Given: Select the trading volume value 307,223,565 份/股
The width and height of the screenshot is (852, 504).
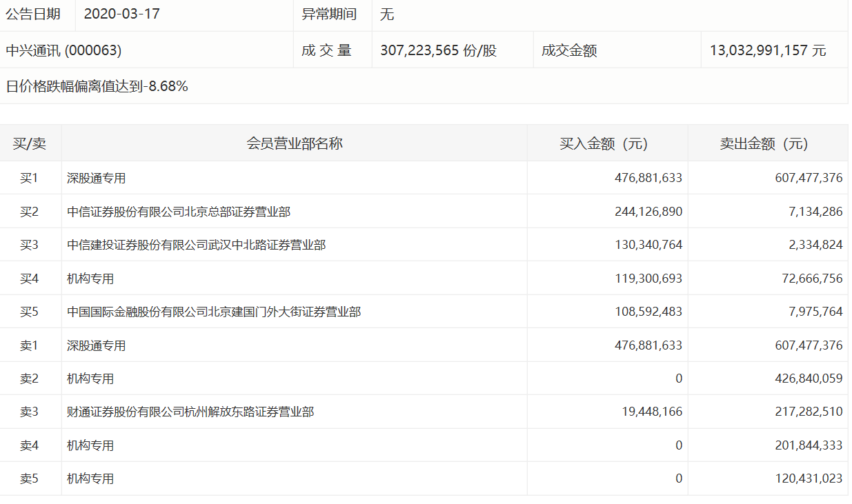Looking at the screenshot, I should (x=438, y=50).
